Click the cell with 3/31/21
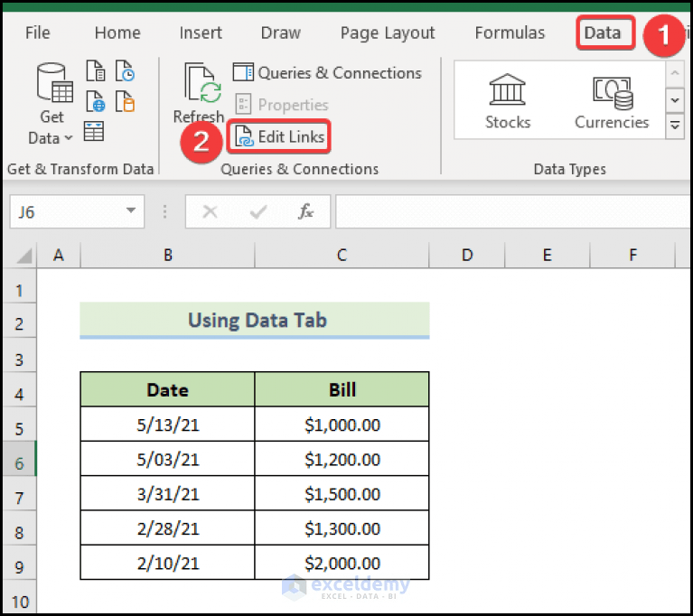Viewport: 693px width, 616px height. 167,493
